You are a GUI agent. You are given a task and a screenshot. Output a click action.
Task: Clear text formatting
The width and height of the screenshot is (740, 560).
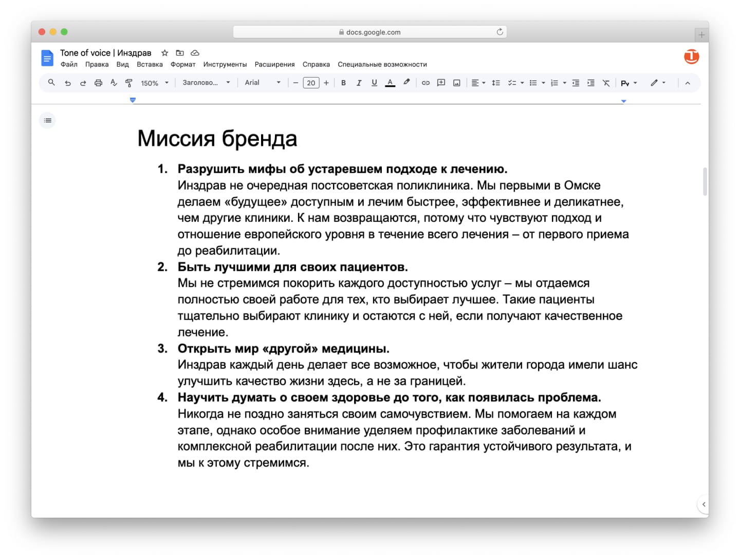pos(606,83)
